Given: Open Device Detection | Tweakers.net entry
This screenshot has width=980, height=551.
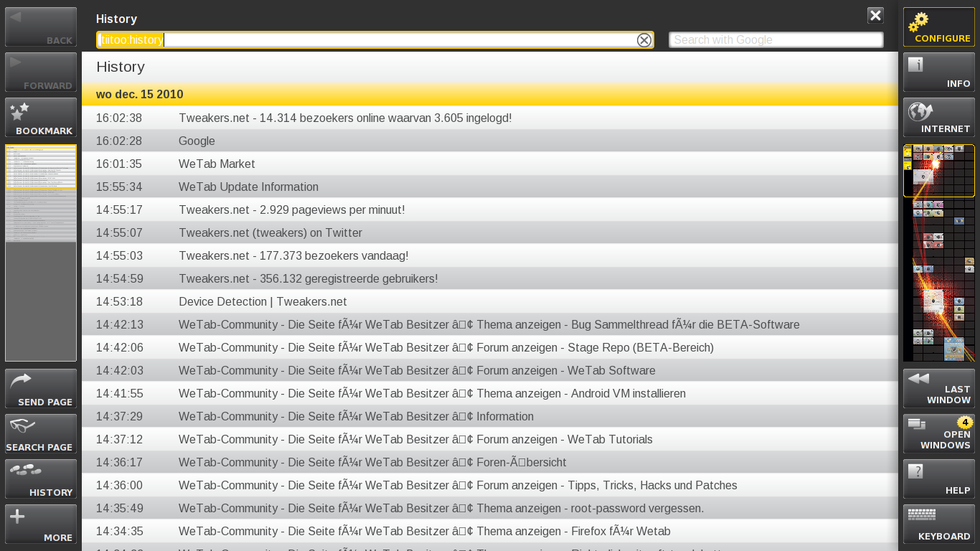Looking at the screenshot, I should [x=490, y=302].
